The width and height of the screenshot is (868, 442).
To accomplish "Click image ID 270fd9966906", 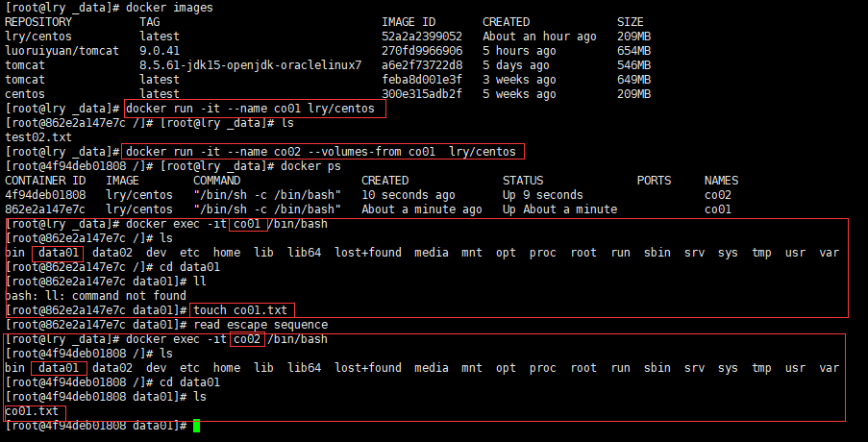I will [422, 51].
